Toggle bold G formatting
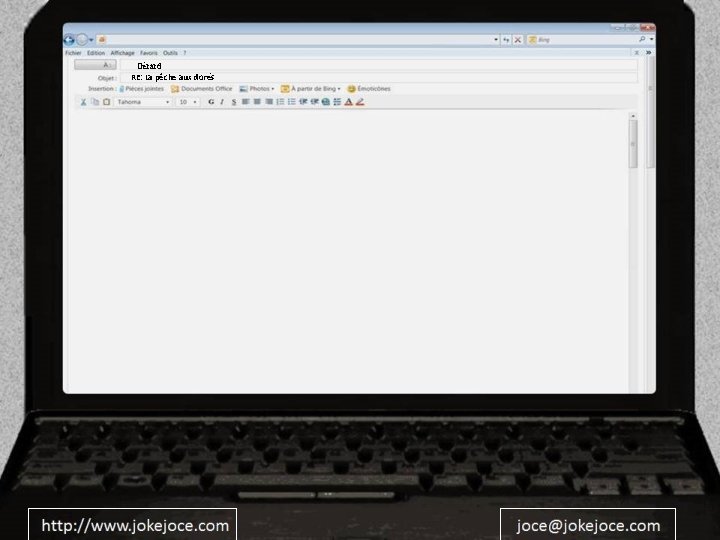Screen dimensions: 720x540 coord(211,102)
